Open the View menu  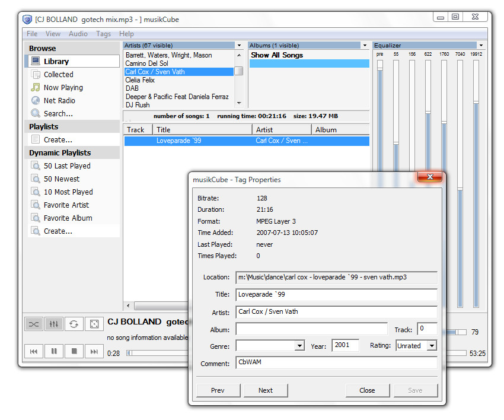point(53,34)
